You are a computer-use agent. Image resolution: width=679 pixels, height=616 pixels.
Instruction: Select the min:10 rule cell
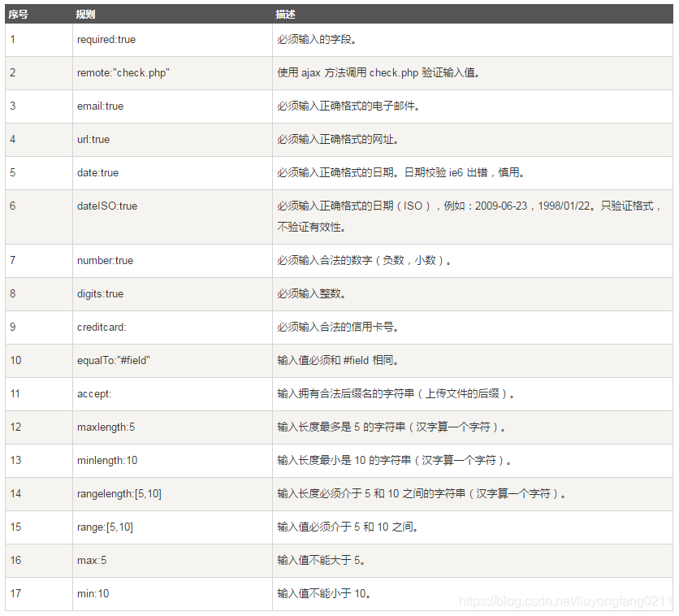click(172, 594)
